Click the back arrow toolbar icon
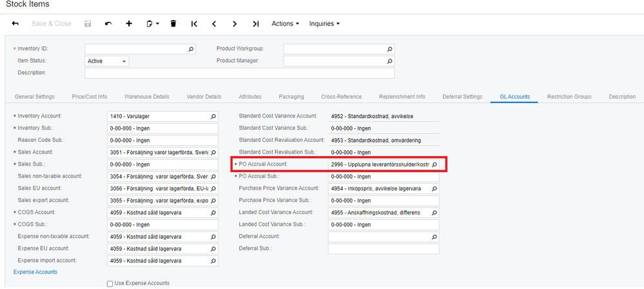The width and height of the screenshot is (644, 289). [15, 23]
